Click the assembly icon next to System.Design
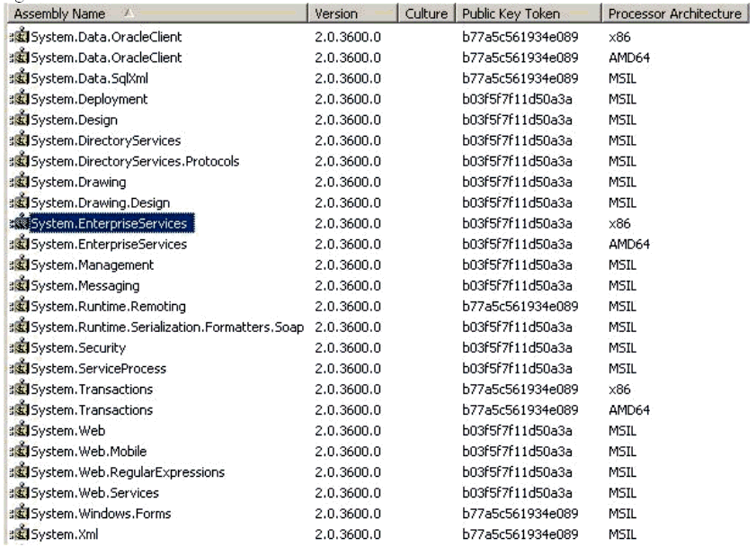Viewport: 756px width, 547px height. (20, 120)
